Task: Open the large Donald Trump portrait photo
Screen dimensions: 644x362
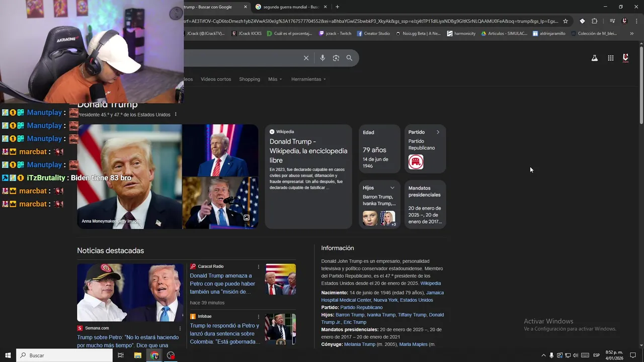Action: (129, 176)
